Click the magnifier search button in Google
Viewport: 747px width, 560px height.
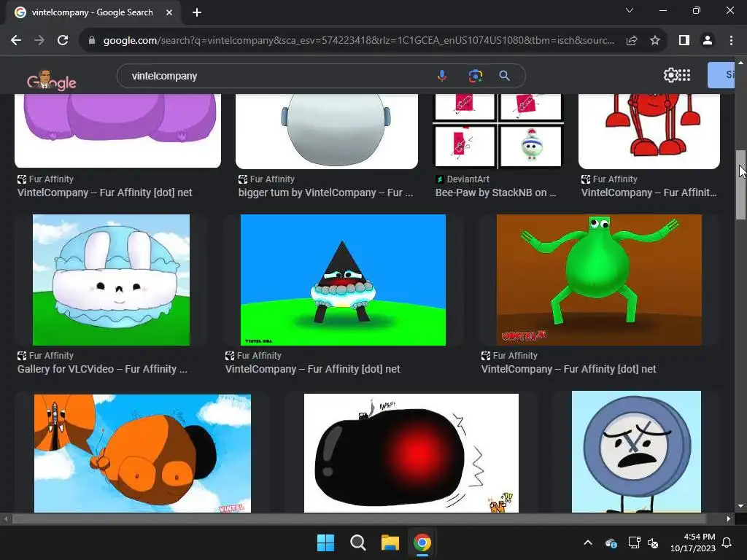[x=505, y=76]
